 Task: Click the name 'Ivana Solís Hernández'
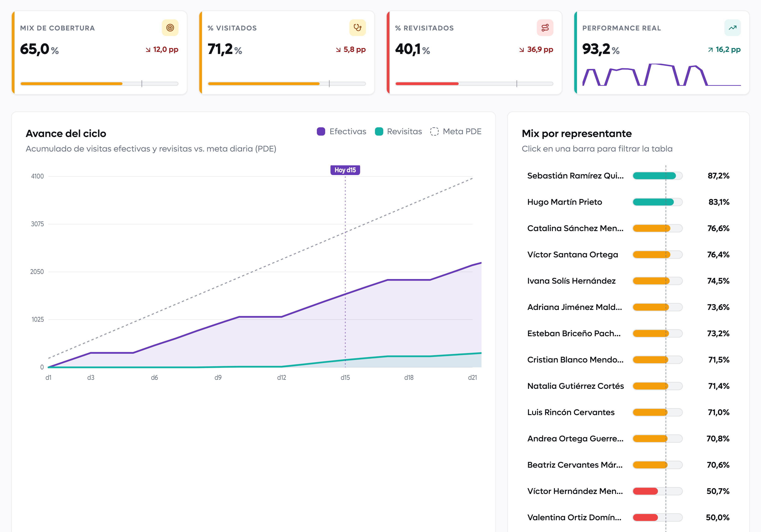[571, 281]
